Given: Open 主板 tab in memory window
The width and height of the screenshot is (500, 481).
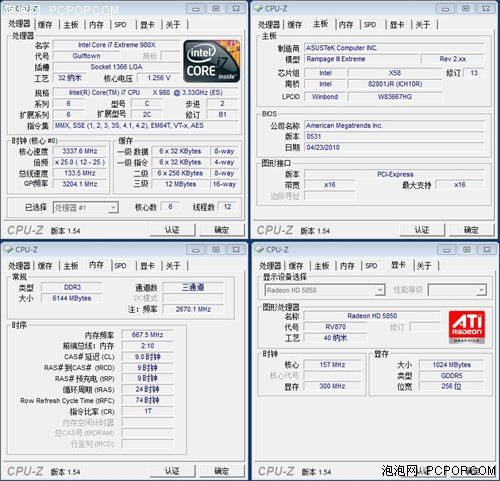Looking at the screenshot, I should pos(71,266).
